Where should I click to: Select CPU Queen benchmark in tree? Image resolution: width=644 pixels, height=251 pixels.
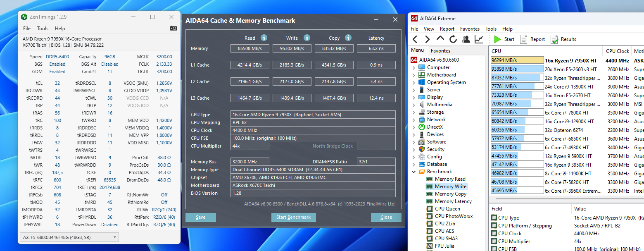click(x=447, y=209)
